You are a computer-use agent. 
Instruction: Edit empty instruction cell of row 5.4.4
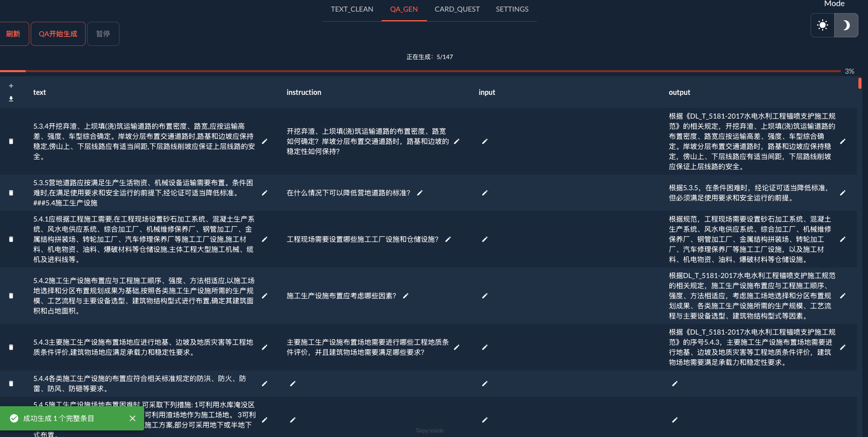[x=293, y=384]
